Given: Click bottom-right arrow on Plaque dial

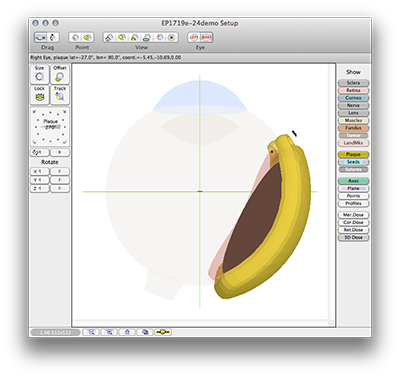Looking at the screenshot, I should point(65,142).
